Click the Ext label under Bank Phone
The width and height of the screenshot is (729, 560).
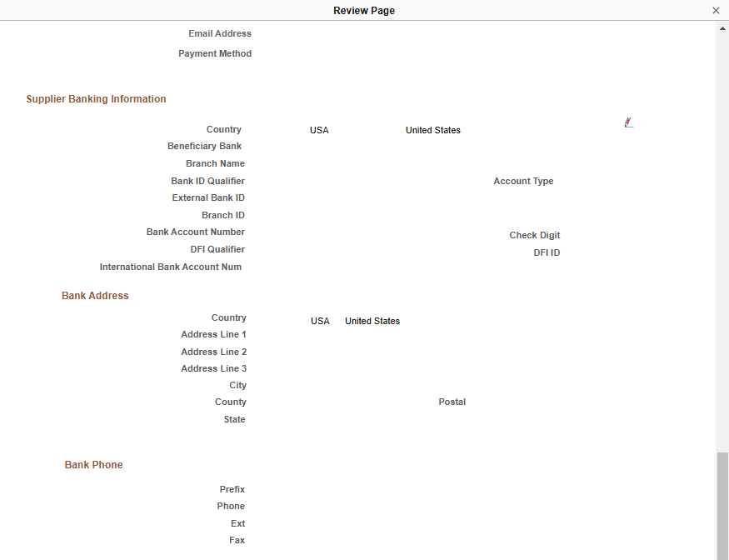pos(237,523)
